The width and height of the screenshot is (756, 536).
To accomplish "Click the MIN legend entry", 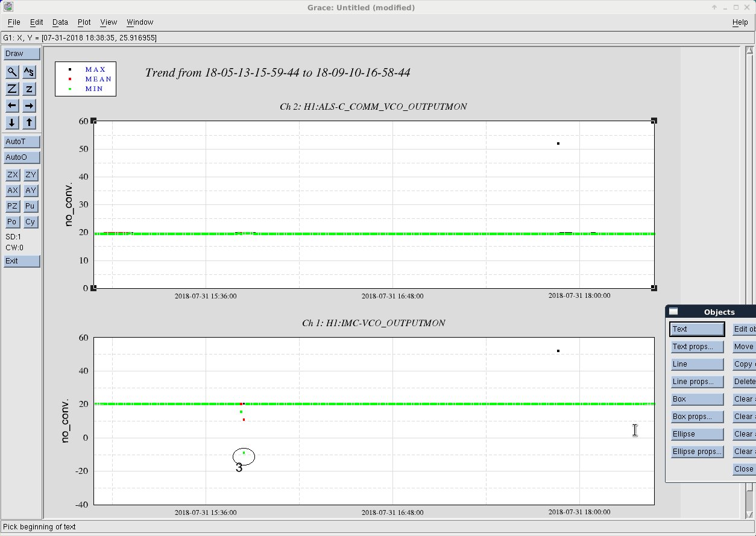I will 94,89.
